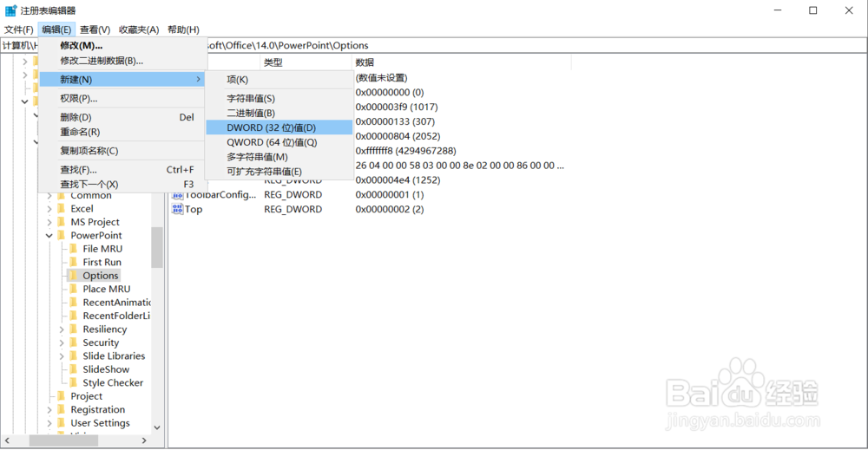Click 修改(M)... in Edit menu

122,45
